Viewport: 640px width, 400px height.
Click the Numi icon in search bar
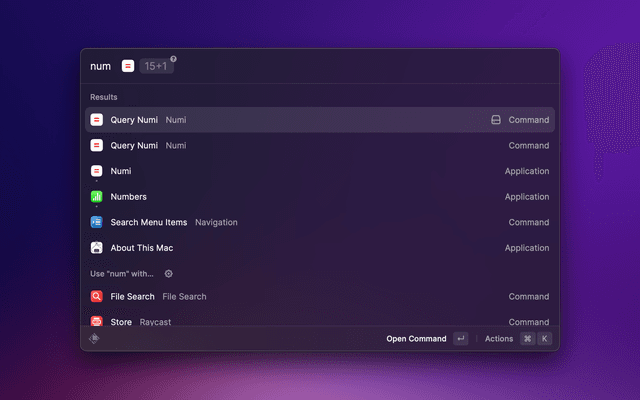tap(128, 66)
